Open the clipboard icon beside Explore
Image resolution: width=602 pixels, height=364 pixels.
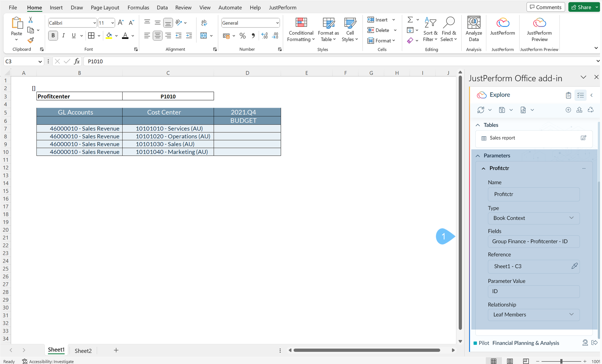tap(568, 95)
